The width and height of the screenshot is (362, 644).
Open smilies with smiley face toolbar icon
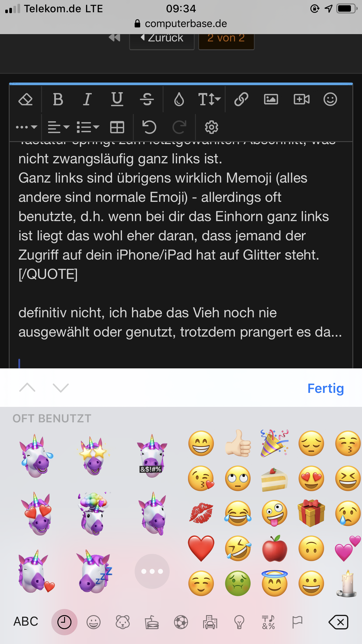pyautogui.click(x=330, y=99)
